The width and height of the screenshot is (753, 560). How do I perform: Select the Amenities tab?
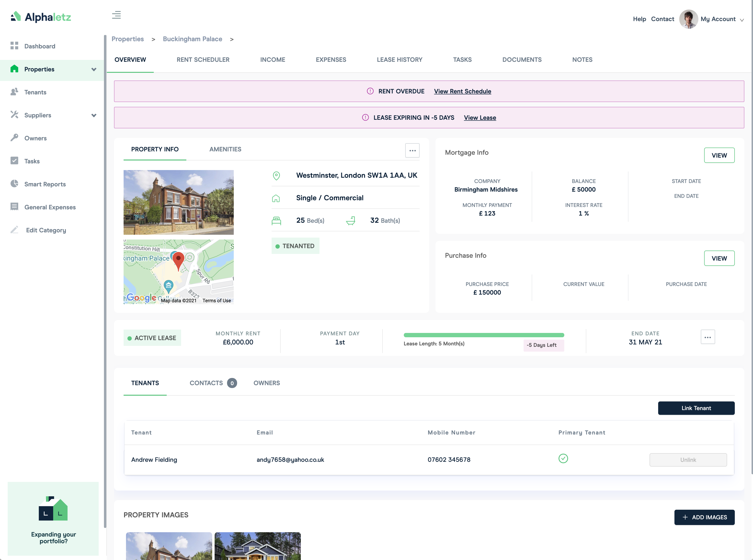coord(225,149)
